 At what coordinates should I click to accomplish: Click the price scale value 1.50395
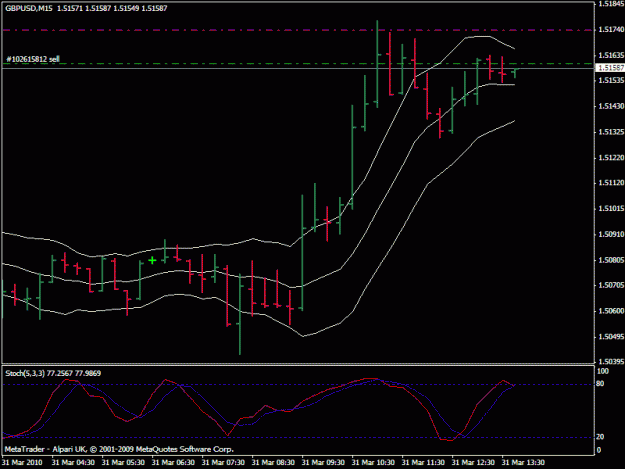(x=611, y=362)
